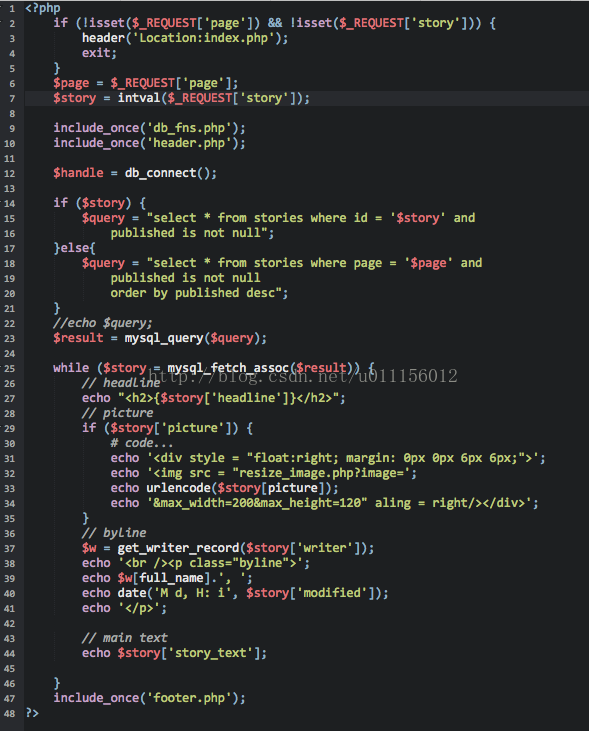Collapse the while loop fold at line 25
The width and height of the screenshot is (589, 731).
(1, 368)
